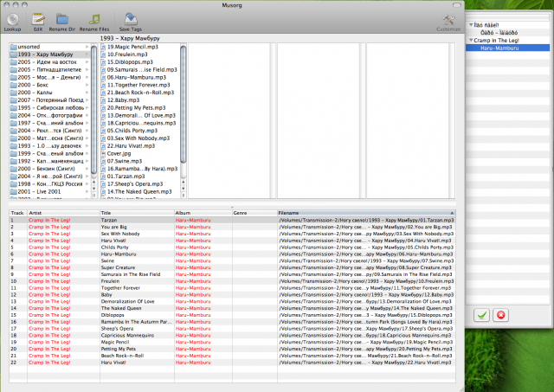Image resolution: width=554 pixels, height=392 pixels.
Task: Reject the match with red X button
Action: [x=500, y=315]
